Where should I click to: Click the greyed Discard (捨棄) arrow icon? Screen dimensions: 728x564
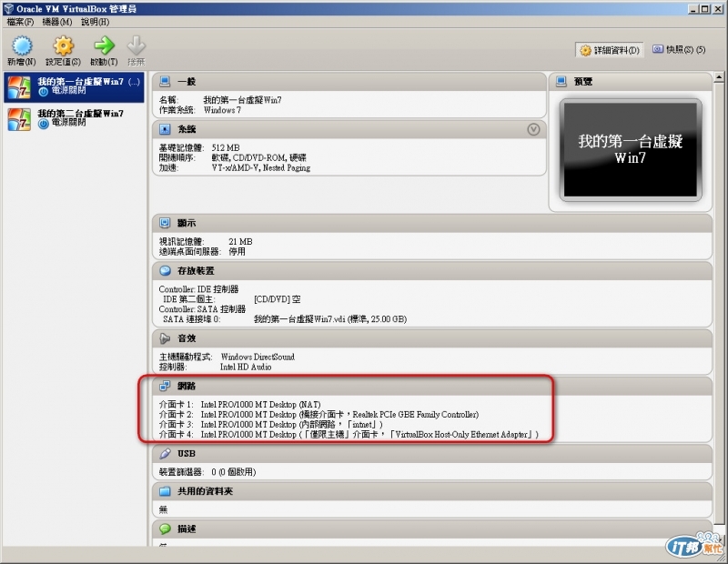pyautogui.click(x=136, y=46)
